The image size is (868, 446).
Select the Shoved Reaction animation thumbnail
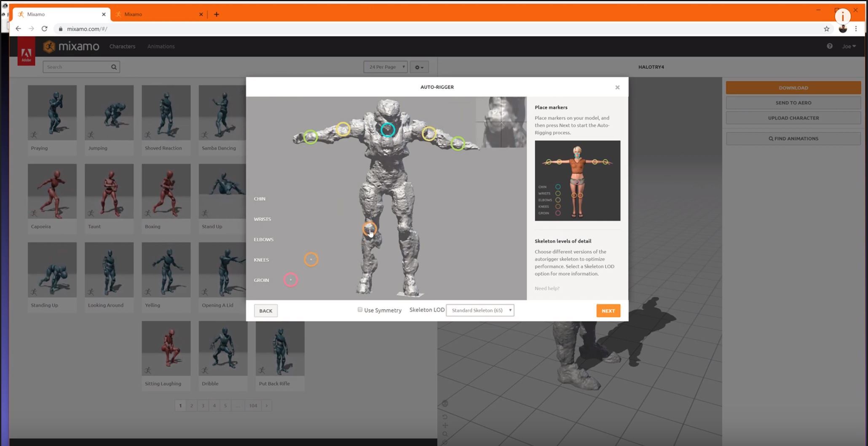(x=166, y=112)
